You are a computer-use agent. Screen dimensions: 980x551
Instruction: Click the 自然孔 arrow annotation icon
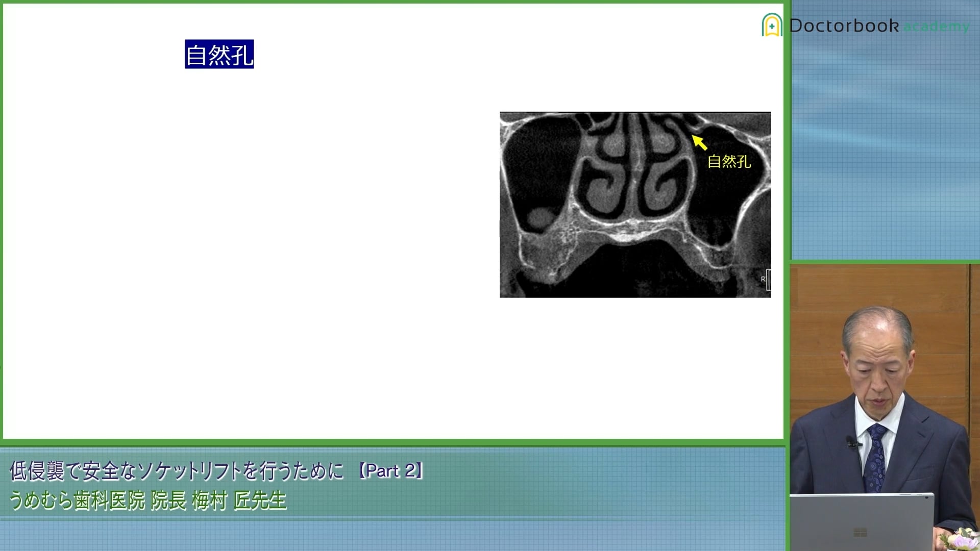coord(700,141)
